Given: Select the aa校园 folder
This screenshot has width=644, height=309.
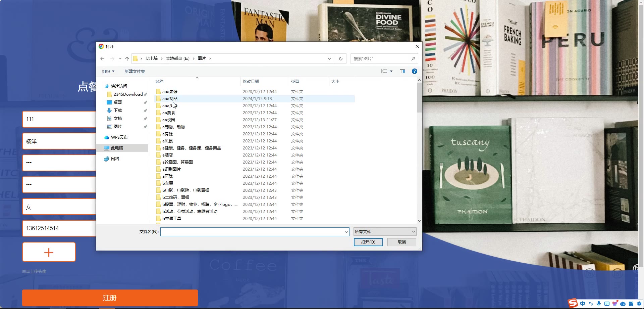Looking at the screenshot, I should [x=254, y=120].
